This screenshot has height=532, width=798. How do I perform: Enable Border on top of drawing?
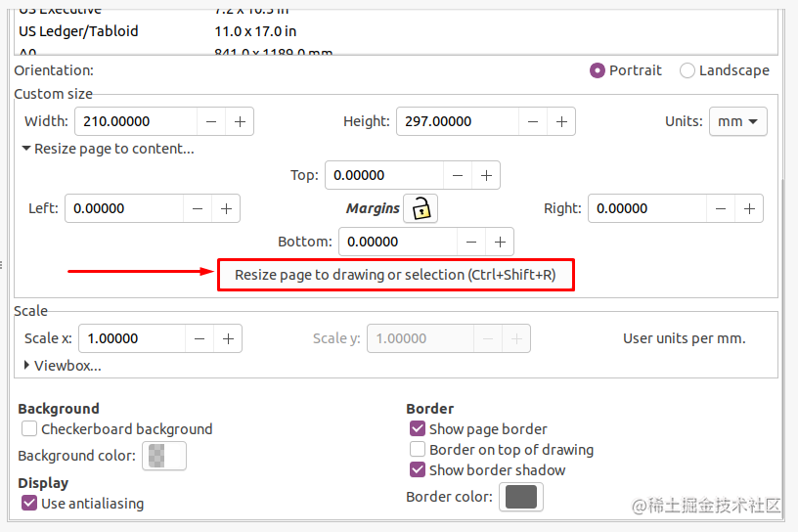(418, 449)
